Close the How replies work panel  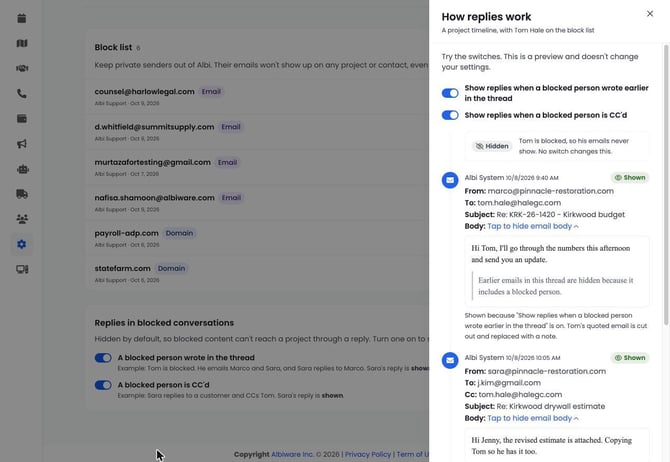(649, 14)
